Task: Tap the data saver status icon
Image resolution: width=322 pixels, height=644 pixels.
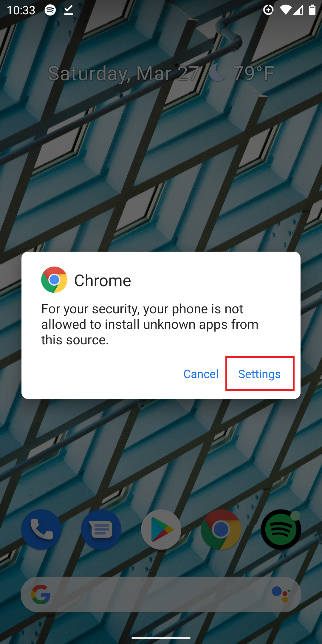Action: [268, 10]
